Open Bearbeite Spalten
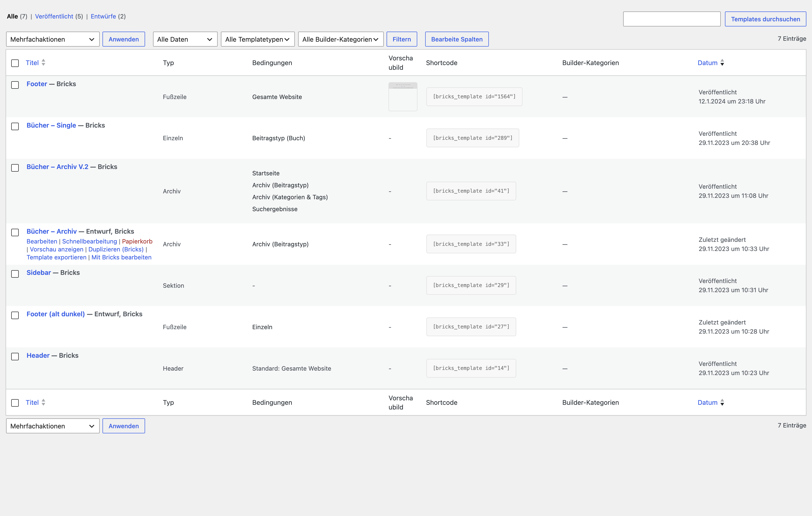 pos(457,39)
